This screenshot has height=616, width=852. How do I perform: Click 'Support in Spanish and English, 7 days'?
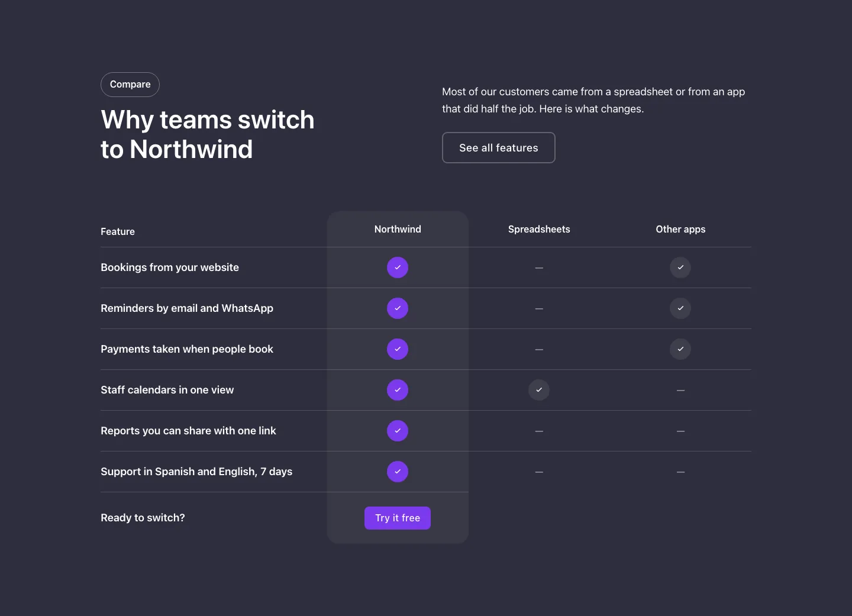(196, 472)
